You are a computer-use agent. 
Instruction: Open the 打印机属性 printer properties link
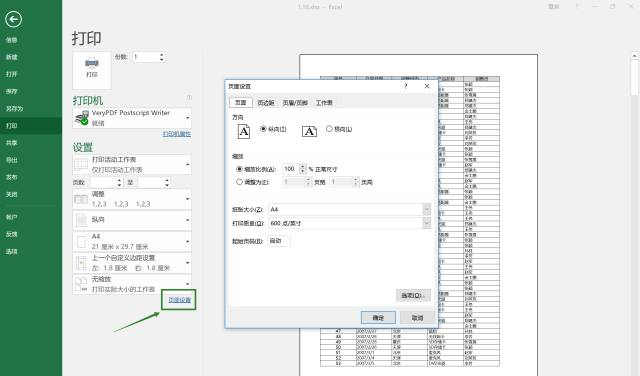tap(177, 134)
